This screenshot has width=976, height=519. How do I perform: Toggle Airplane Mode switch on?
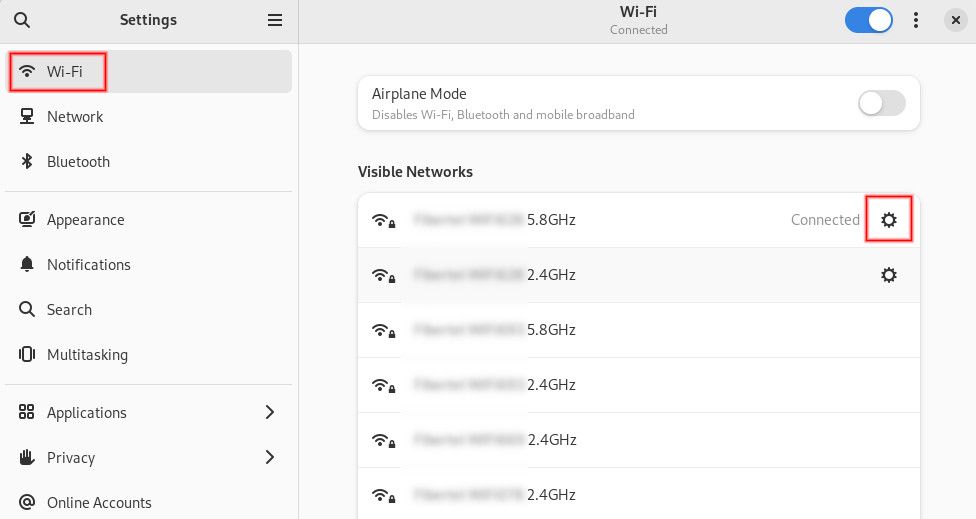[881, 103]
